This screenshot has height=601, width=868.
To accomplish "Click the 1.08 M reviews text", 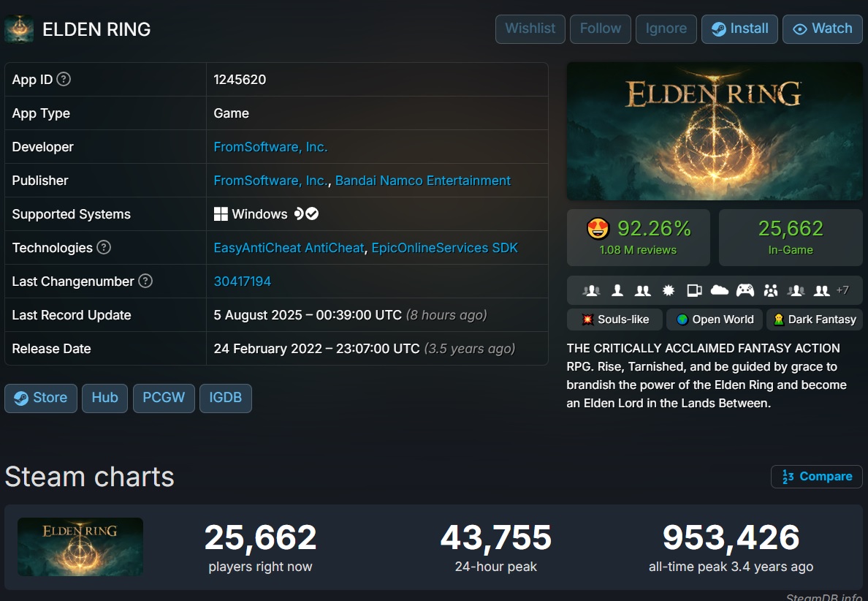I will point(638,250).
